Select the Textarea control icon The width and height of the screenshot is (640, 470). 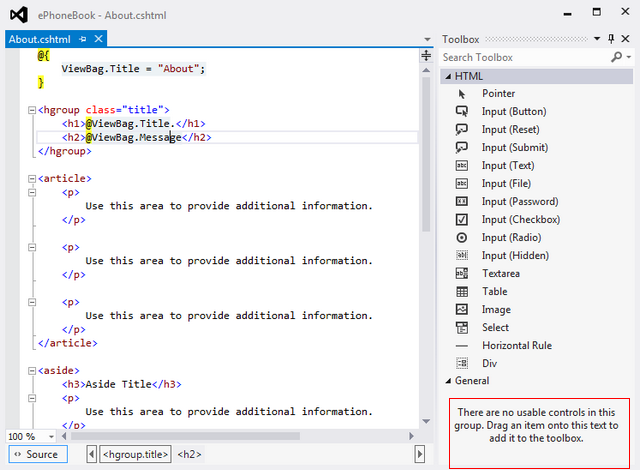pyautogui.click(x=462, y=273)
